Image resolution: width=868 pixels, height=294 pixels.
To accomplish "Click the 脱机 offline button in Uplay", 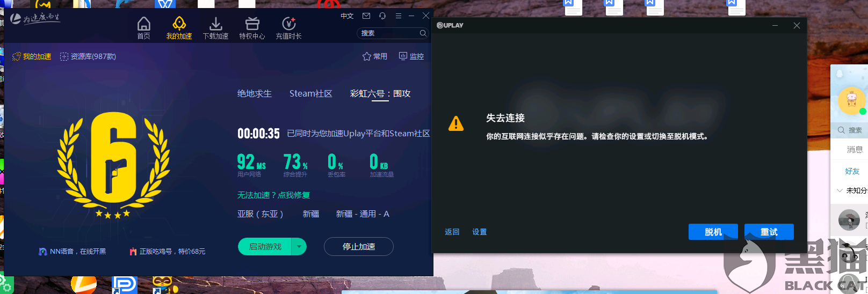I will [713, 232].
